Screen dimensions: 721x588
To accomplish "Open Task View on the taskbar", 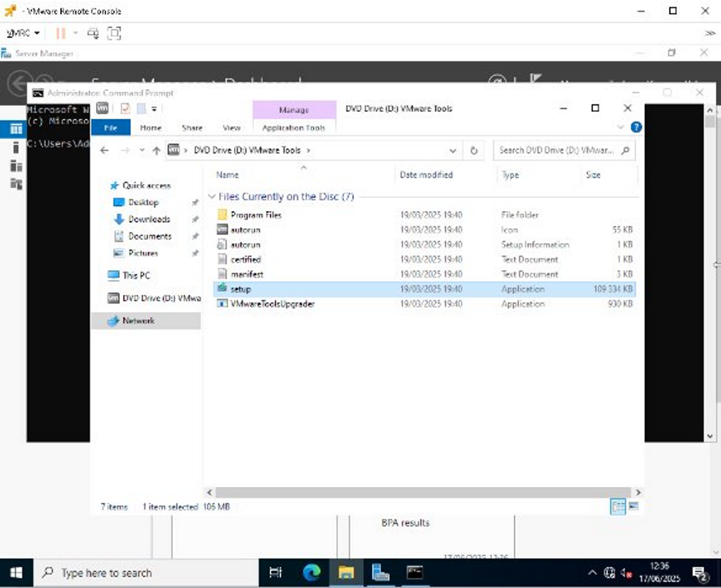I will click(x=276, y=572).
